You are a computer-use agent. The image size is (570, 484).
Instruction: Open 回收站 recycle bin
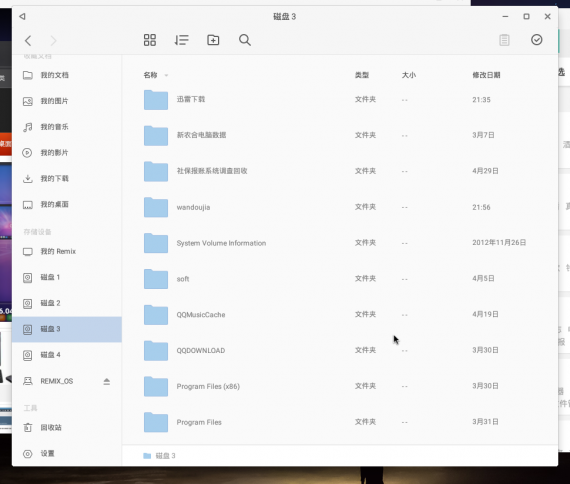(67, 428)
